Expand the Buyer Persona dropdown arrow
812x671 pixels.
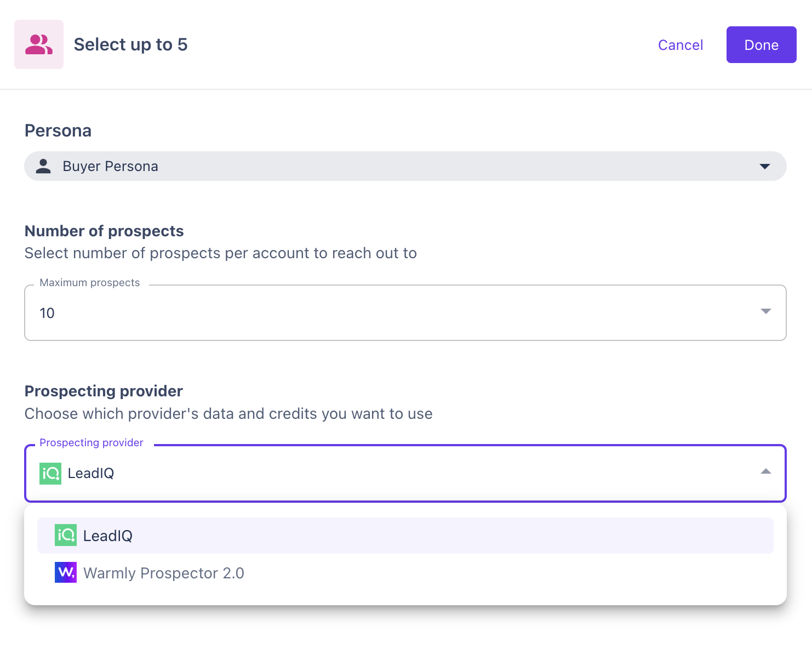tap(765, 166)
